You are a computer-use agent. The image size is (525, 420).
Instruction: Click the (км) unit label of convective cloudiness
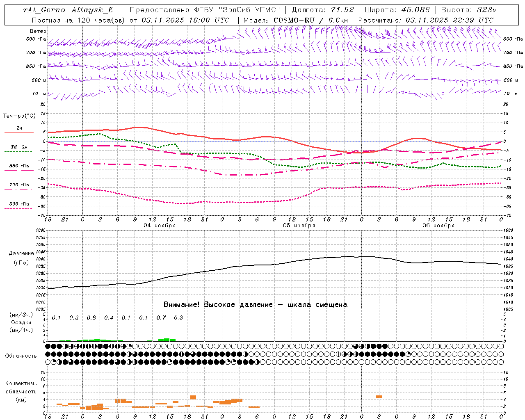(21, 399)
